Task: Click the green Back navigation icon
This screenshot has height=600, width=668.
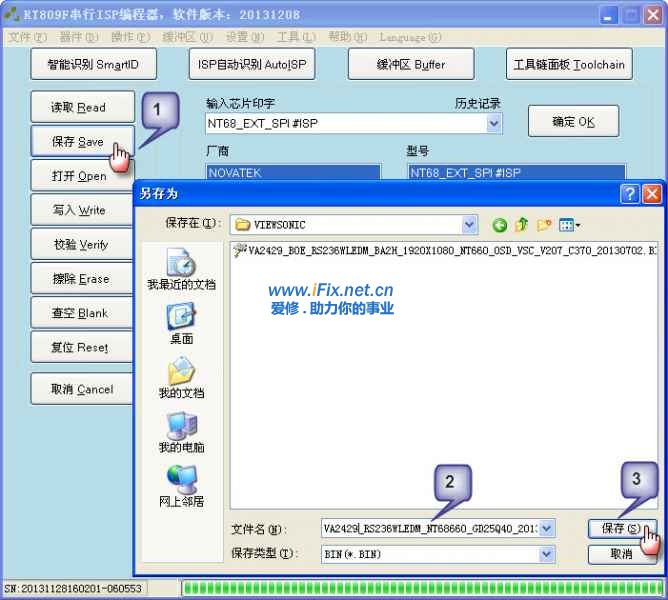Action: [500, 225]
